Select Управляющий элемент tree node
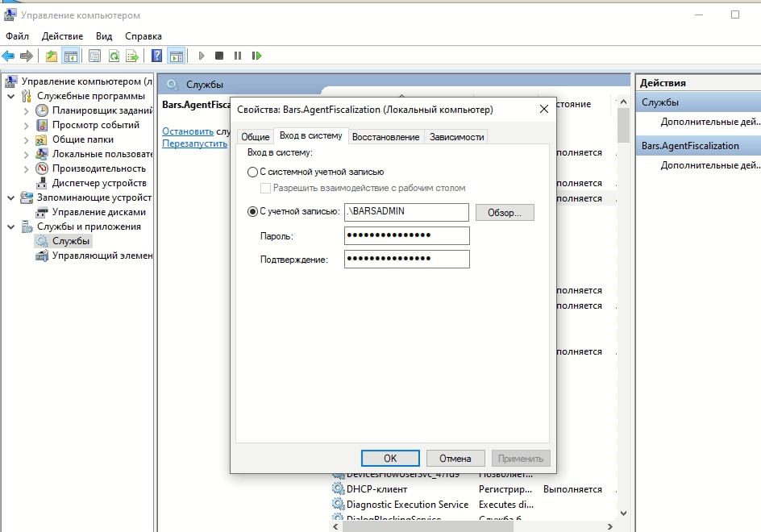 coord(102,256)
